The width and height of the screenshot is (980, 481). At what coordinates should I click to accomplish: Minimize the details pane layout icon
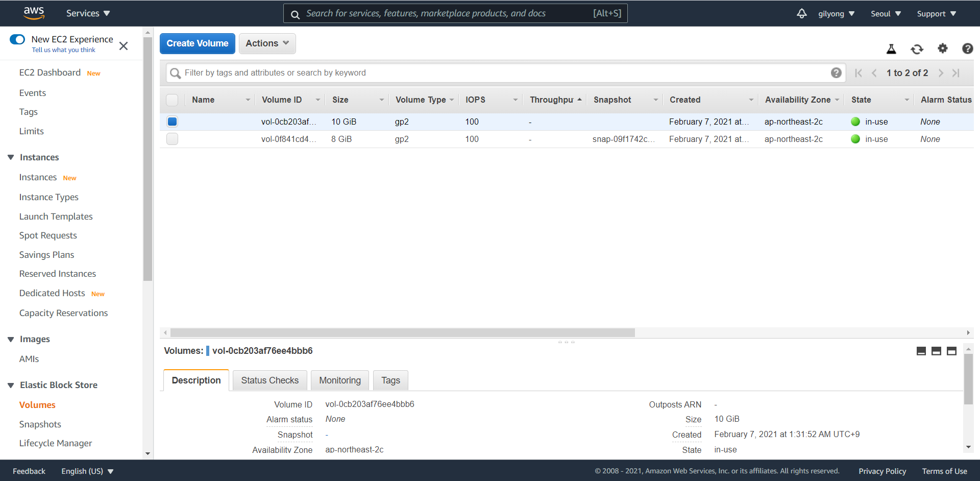click(921, 351)
